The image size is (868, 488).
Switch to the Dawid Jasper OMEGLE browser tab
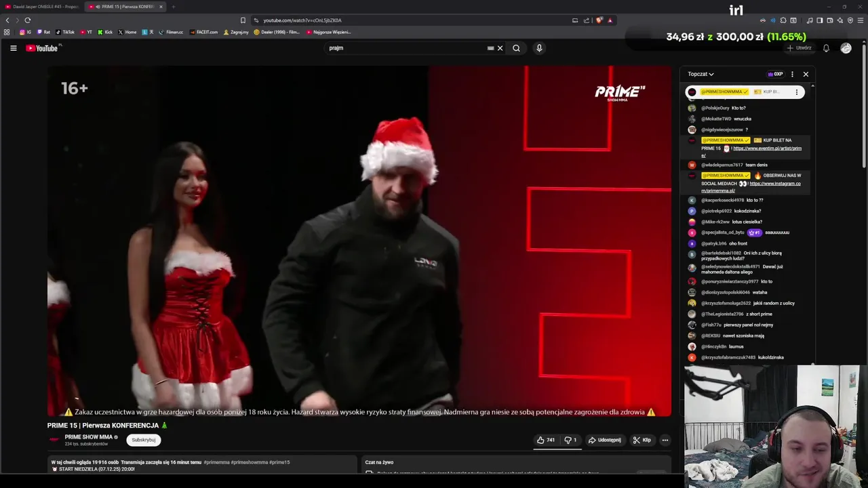click(42, 7)
